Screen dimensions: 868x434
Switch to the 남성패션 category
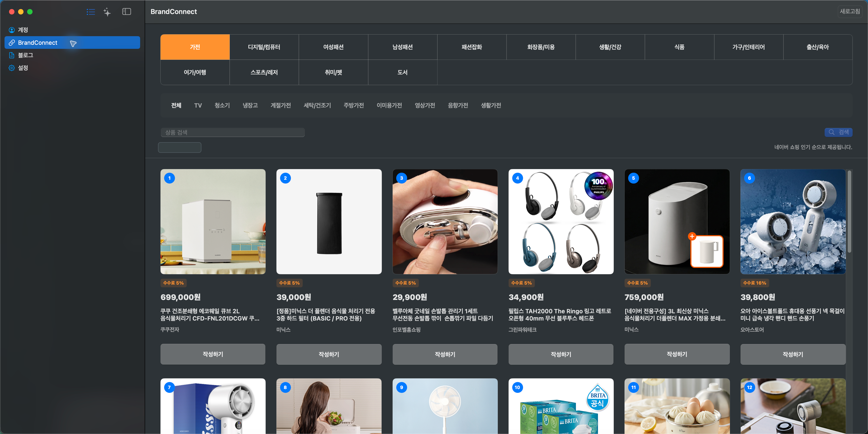[x=403, y=47]
